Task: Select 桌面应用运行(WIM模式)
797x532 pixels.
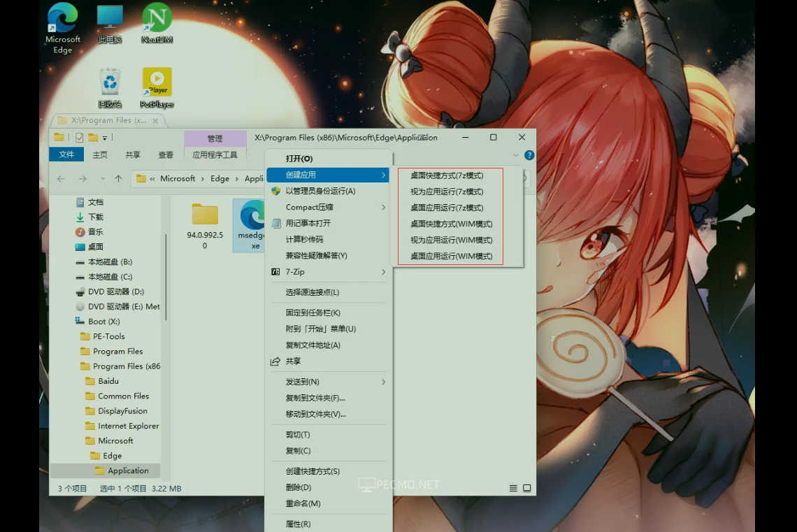Action: click(452, 257)
